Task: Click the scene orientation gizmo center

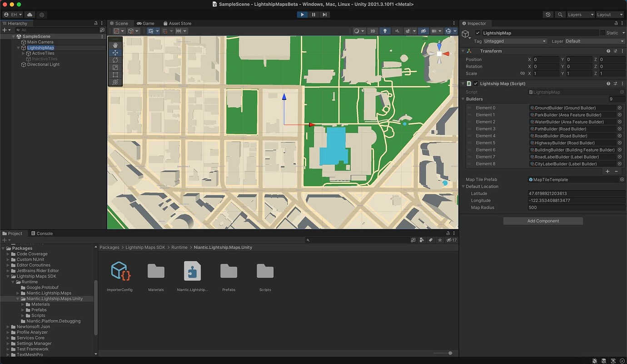Action: 439,54
